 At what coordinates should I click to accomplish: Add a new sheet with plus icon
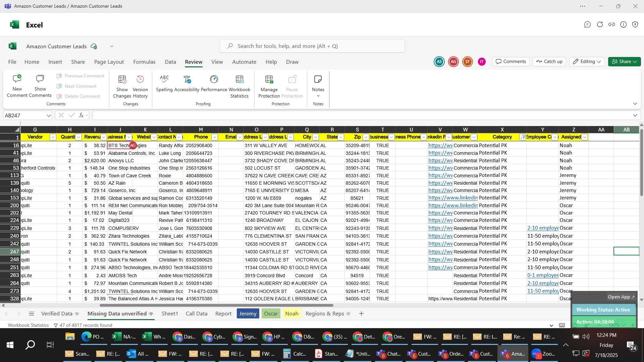[361, 314]
